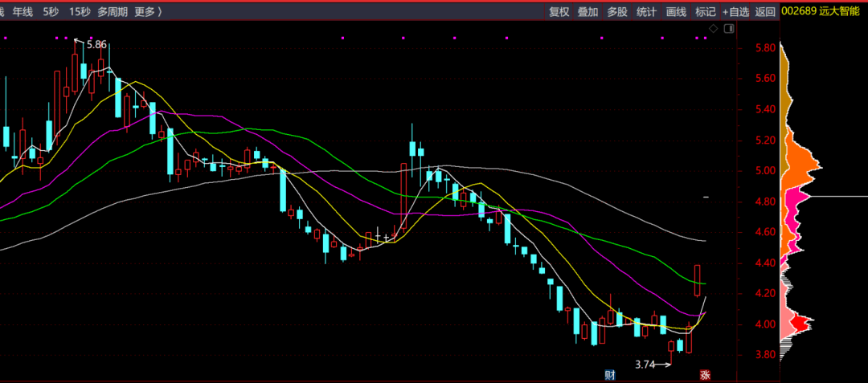Click the 返回 back button

(x=765, y=11)
